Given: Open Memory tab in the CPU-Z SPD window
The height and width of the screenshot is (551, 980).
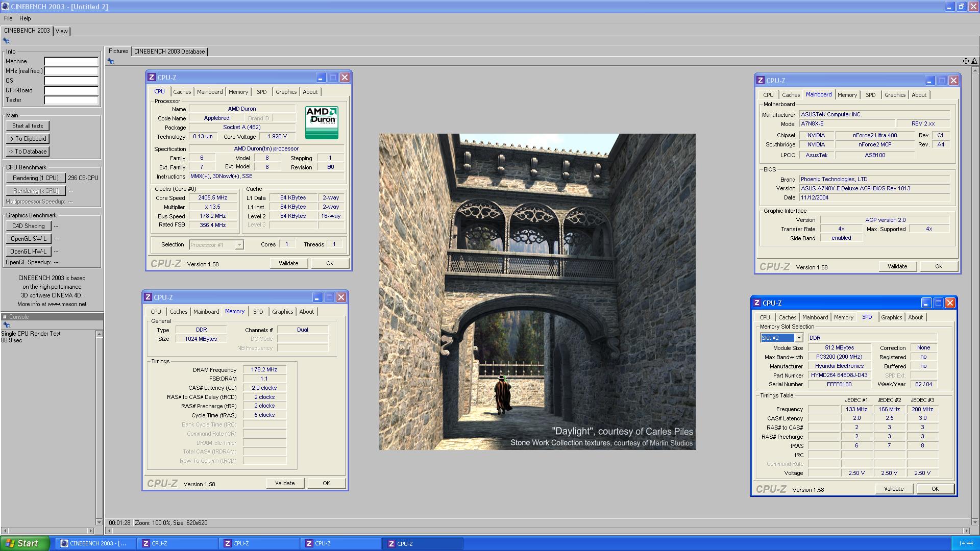Looking at the screenshot, I should (x=844, y=317).
